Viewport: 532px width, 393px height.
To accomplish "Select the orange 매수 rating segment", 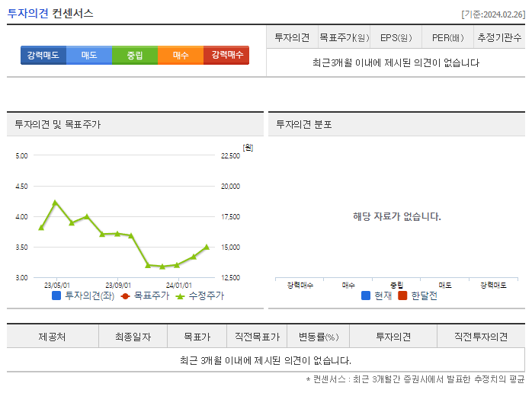I will click(x=181, y=56).
